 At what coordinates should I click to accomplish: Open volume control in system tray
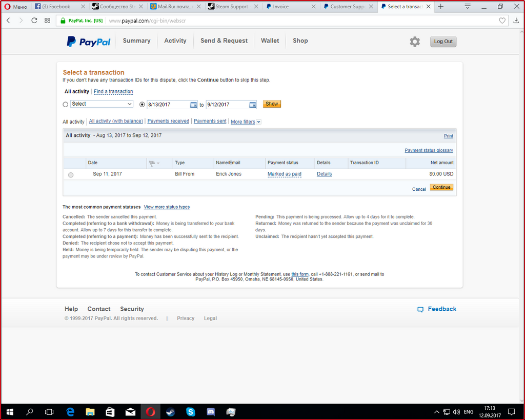pos(456,412)
